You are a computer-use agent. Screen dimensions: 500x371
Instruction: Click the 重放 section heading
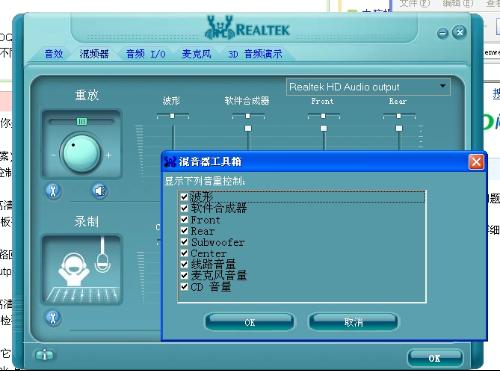click(x=87, y=95)
